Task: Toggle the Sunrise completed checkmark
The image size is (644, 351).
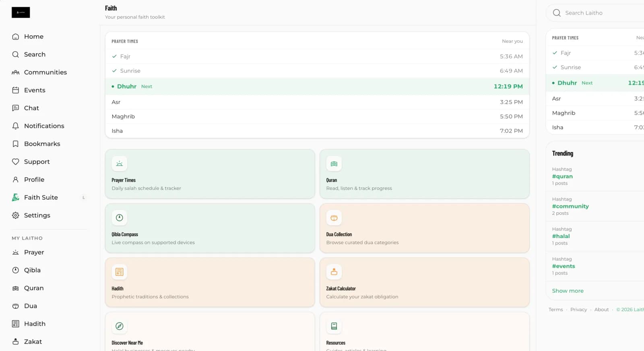Action: click(114, 71)
